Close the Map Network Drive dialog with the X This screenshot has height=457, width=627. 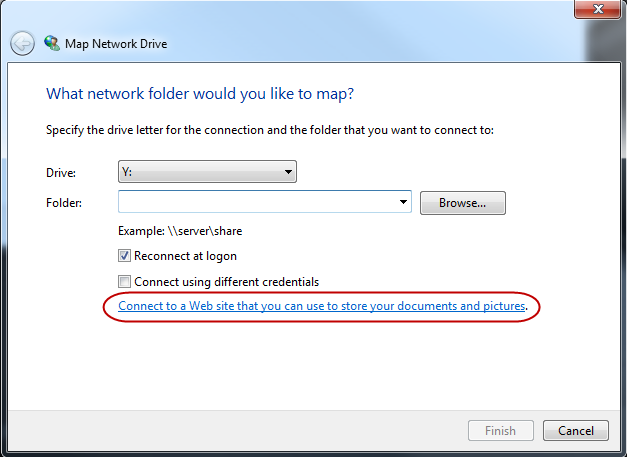point(598,9)
